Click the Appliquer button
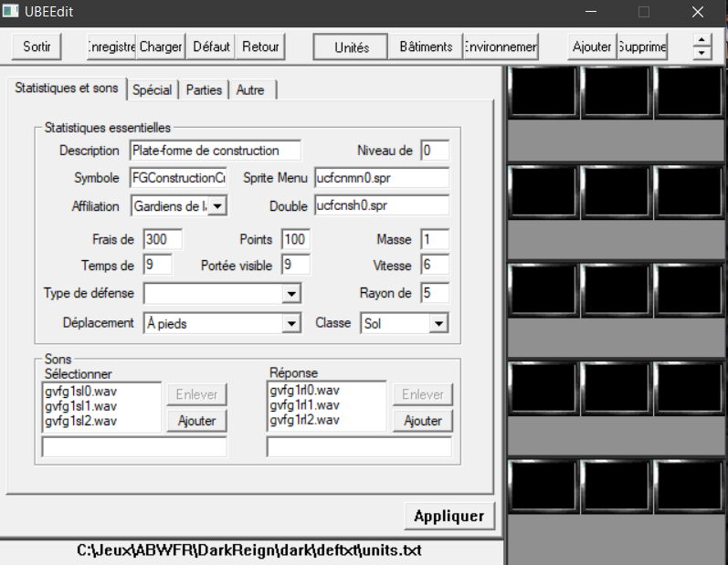Screen dimensions: 728x565 tap(449, 516)
